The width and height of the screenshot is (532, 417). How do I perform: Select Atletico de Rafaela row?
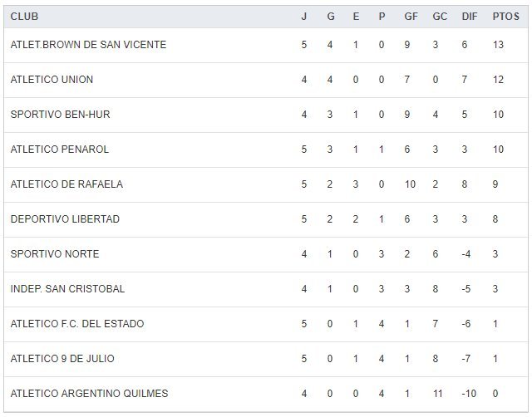[x=66, y=184]
